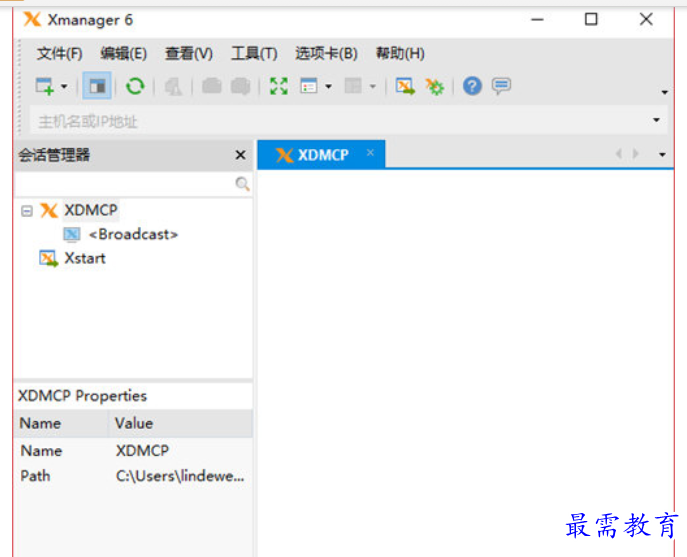Open the tab arrangement dropdown arrow
The height and width of the screenshot is (557, 687).
pyautogui.click(x=373, y=86)
